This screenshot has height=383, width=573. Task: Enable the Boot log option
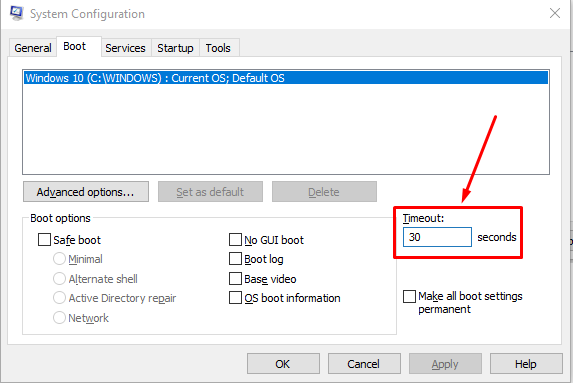[x=235, y=259]
